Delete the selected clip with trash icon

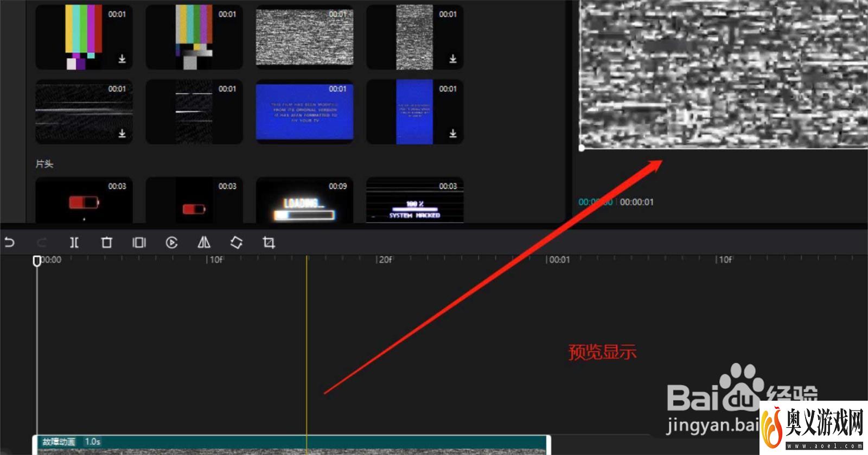point(107,242)
